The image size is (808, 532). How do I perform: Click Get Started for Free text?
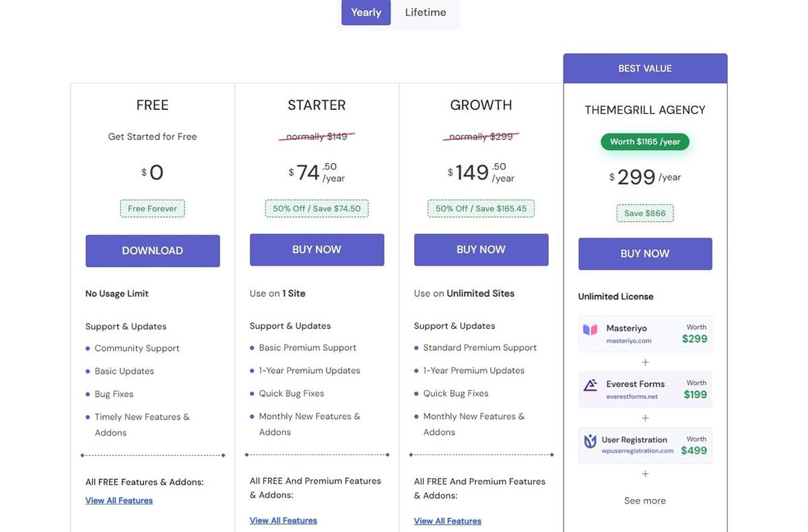click(153, 137)
